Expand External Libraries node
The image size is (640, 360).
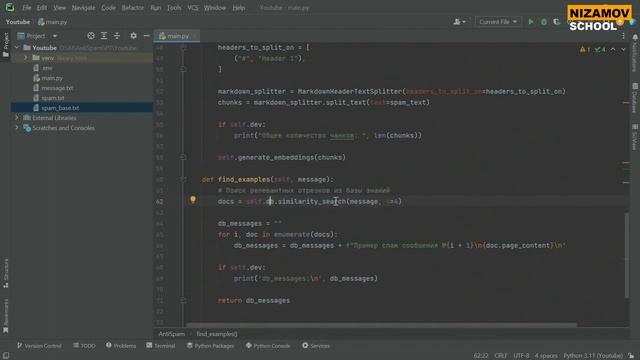(x=17, y=118)
